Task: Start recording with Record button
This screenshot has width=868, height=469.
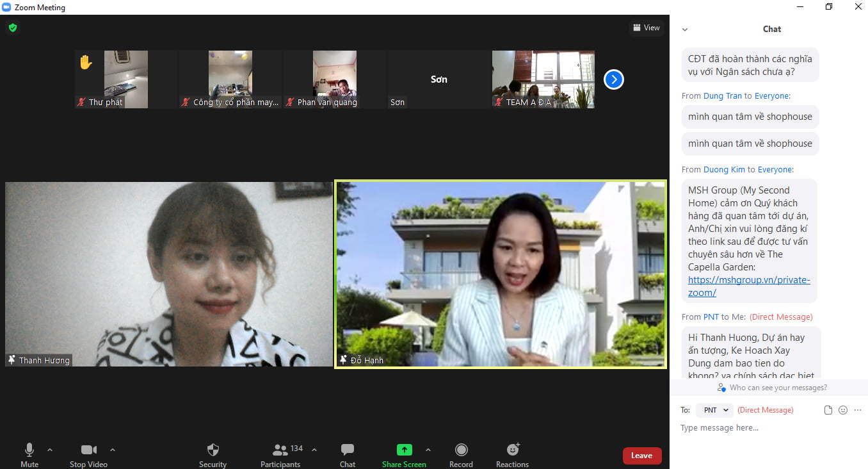Action: click(461, 455)
